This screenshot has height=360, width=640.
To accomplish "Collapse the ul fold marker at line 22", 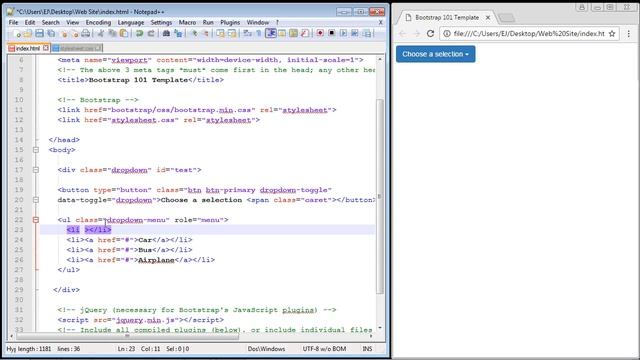I will pyautogui.click(x=36, y=220).
